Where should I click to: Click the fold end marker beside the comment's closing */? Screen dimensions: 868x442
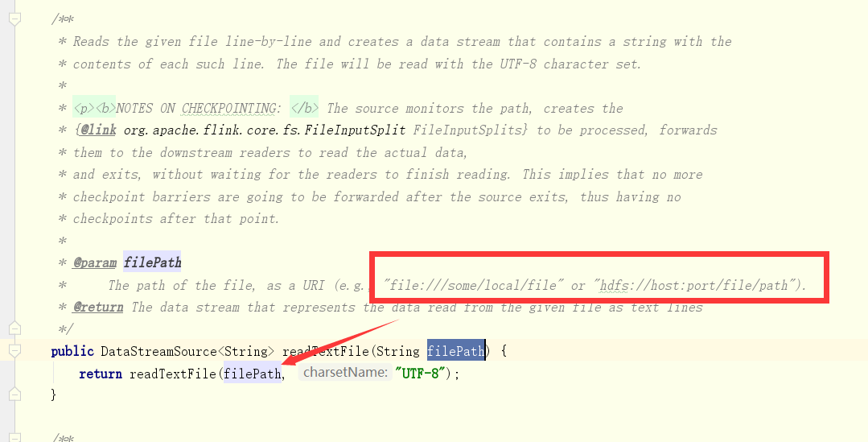pos(15,328)
